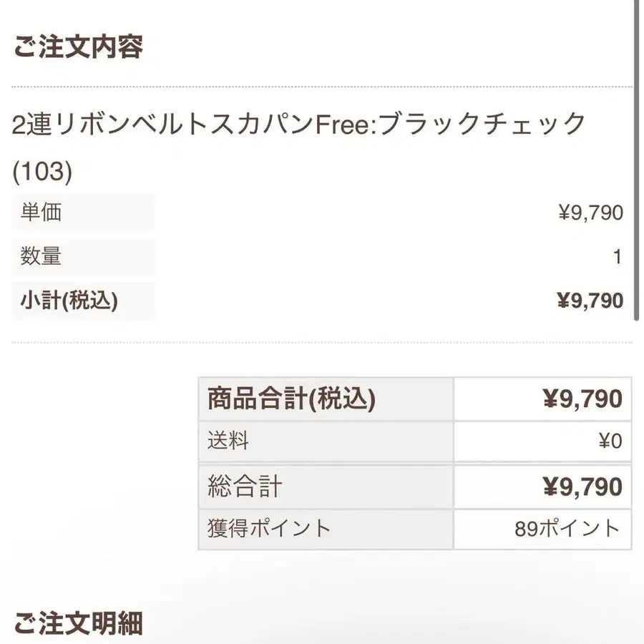Viewport: 644px width, 644px height.
Task: Select the quantity value 1
Action: [x=618, y=257]
